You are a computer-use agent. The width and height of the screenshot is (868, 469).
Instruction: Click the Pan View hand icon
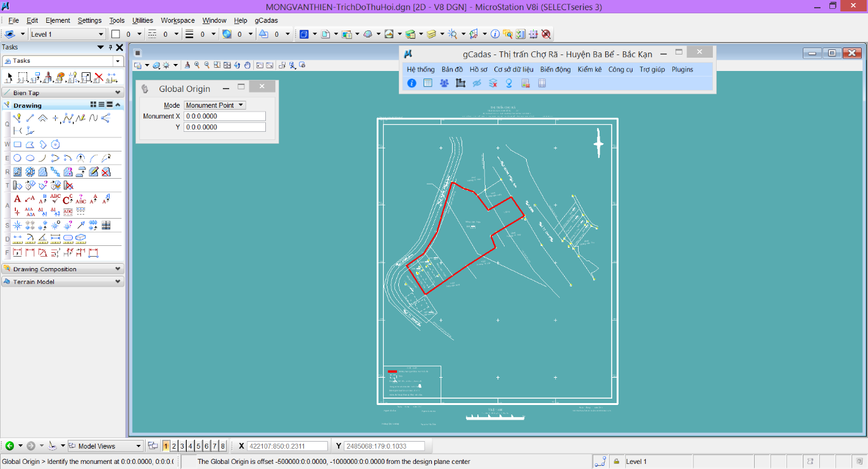click(x=248, y=65)
